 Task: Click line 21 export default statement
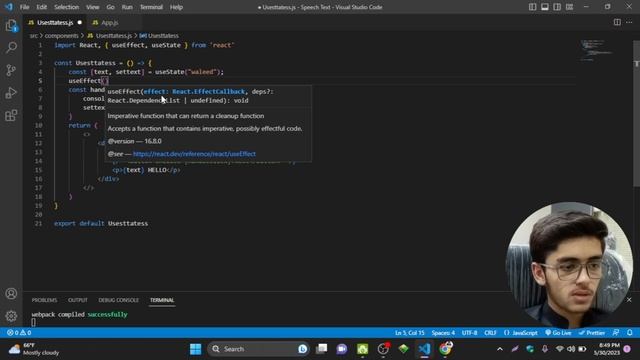tap(101, 223)
